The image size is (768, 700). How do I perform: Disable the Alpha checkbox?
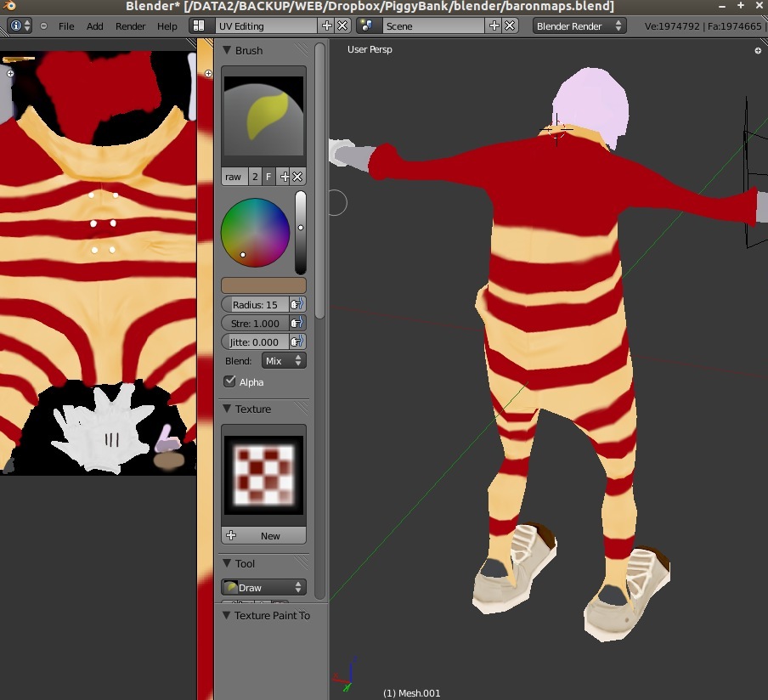pyautogui.click(x=228, y=382)
